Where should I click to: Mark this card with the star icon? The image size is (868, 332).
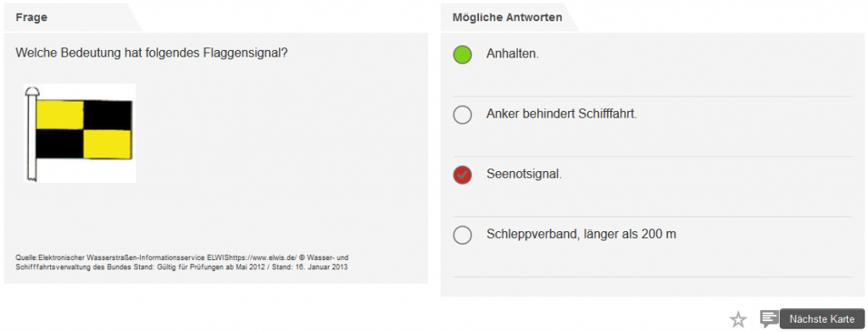click(x=738, y=319)
